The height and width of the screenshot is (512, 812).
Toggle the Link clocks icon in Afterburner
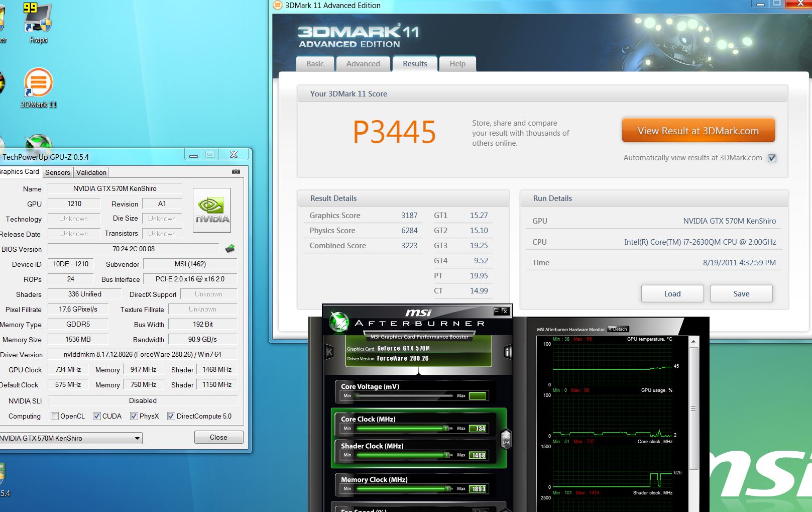pos(506,438)
